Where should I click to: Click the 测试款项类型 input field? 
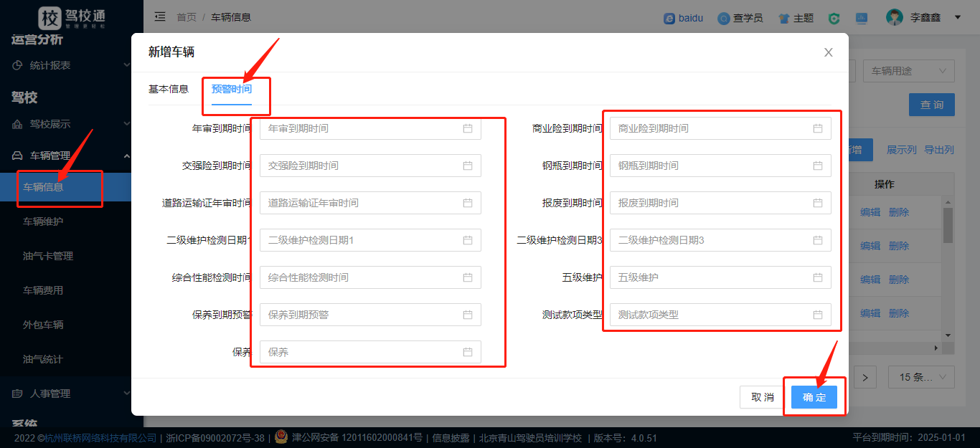pyautogui.click(x=720, y=315)
